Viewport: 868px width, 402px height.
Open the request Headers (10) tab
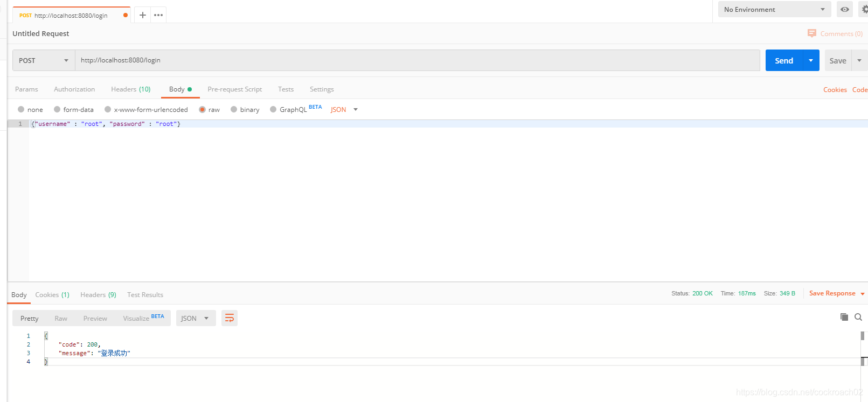point(131,89)
